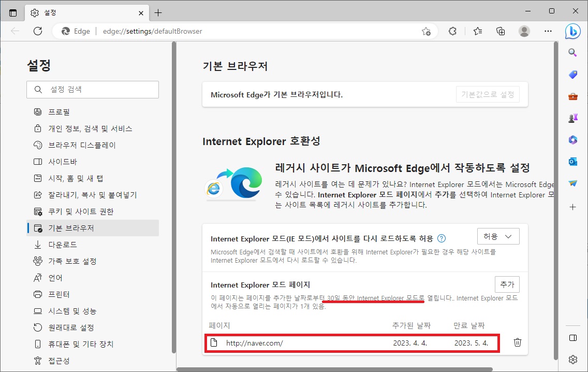Open the profile avatar icon
This screenshot has height=372, width=588.
(524, 31)
